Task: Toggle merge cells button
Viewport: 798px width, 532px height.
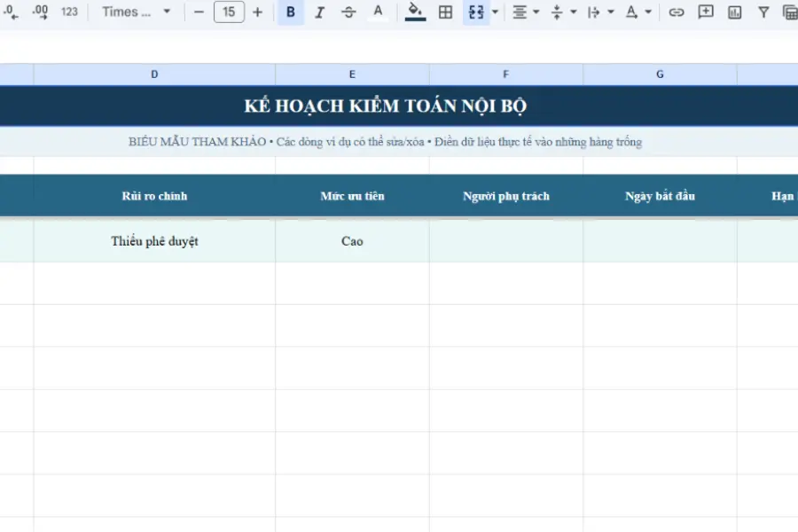Action: click(x=476, y=12)
